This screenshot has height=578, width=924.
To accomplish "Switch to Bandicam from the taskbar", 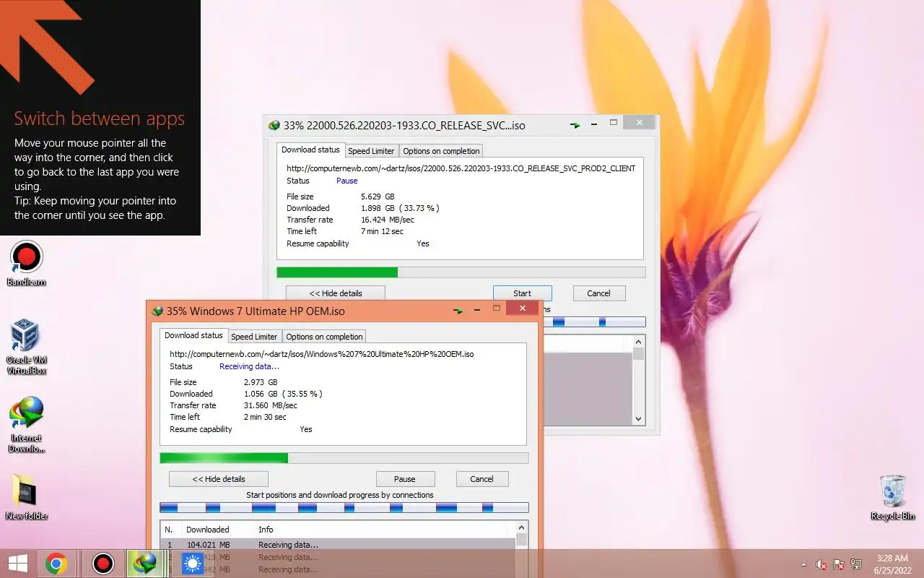I will point(103,564).
